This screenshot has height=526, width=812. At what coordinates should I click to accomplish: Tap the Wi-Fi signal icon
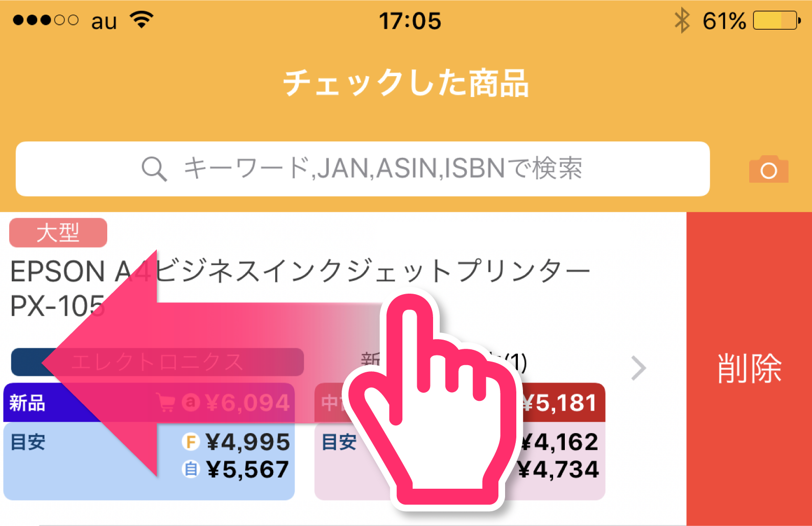click(141, 20)
